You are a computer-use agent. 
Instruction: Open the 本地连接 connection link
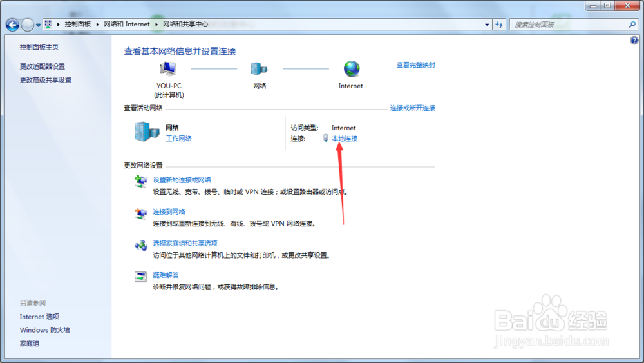click(x=345, y=139)
